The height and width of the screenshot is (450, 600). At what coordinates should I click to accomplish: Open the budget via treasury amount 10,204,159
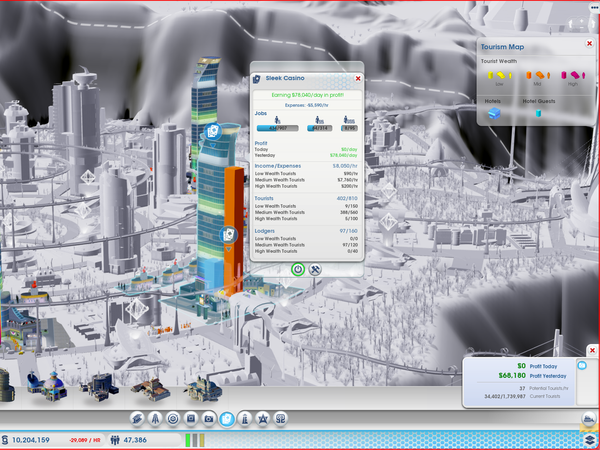(31, 440)
